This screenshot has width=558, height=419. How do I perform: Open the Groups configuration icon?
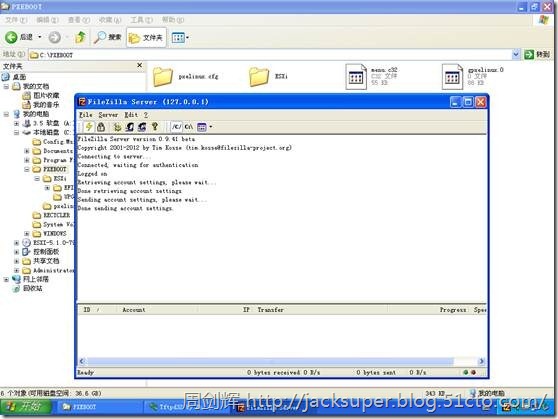[142, 127]
